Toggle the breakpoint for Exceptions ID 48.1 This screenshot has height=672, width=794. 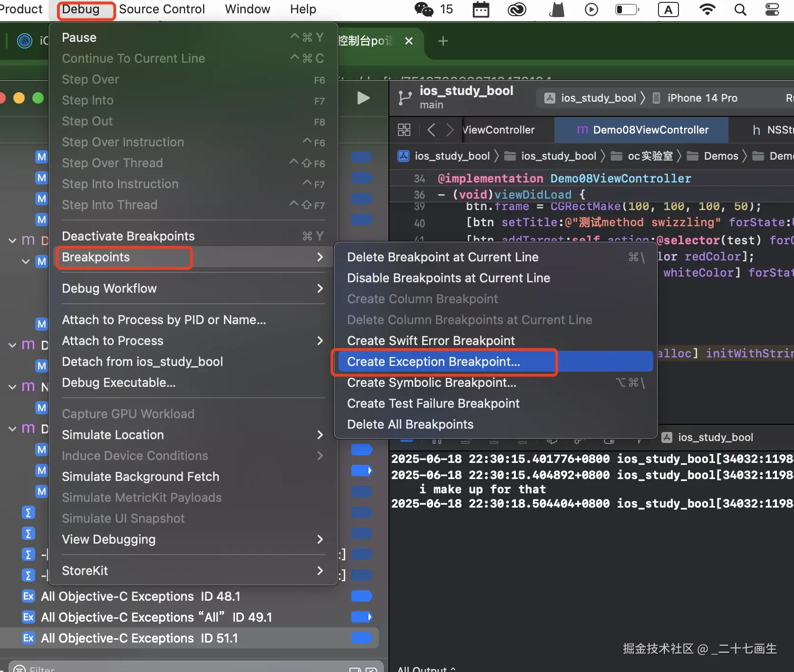tap(361, 596)
